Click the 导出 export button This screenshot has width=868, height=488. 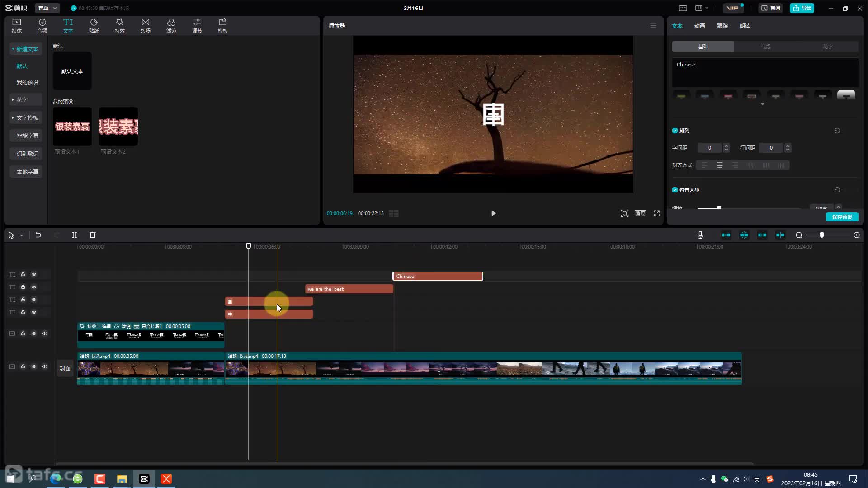(x=802, y=8)
